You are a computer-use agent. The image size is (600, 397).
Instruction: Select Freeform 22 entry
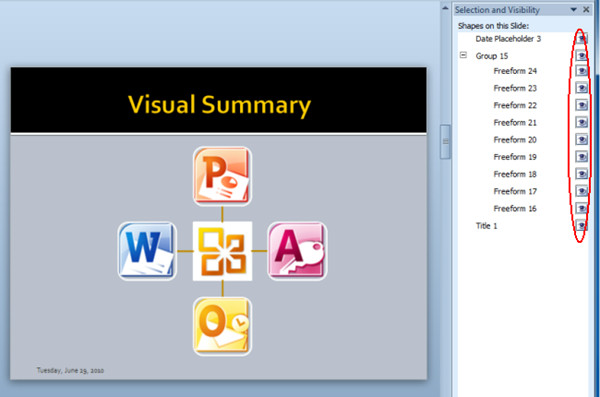tap(515, 105)
